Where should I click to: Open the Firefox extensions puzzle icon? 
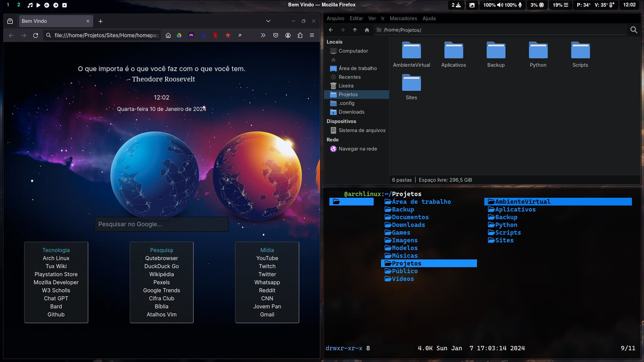(300, 35)
